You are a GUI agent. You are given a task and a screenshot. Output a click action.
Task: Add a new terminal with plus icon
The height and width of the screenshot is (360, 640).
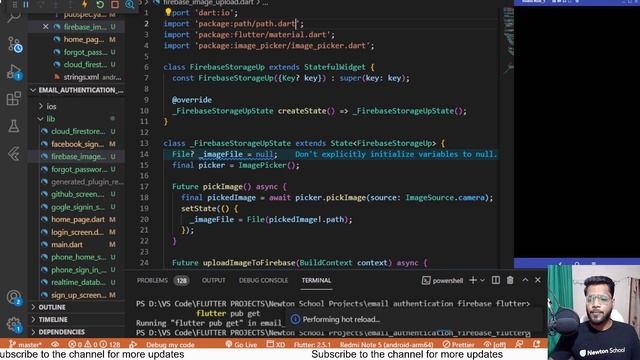pos(473,280)
